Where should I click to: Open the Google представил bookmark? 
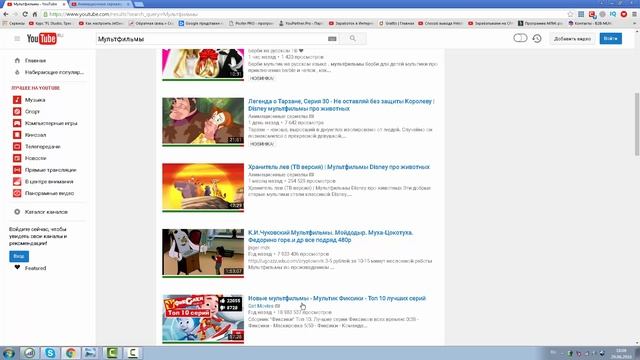coord(200,23)
